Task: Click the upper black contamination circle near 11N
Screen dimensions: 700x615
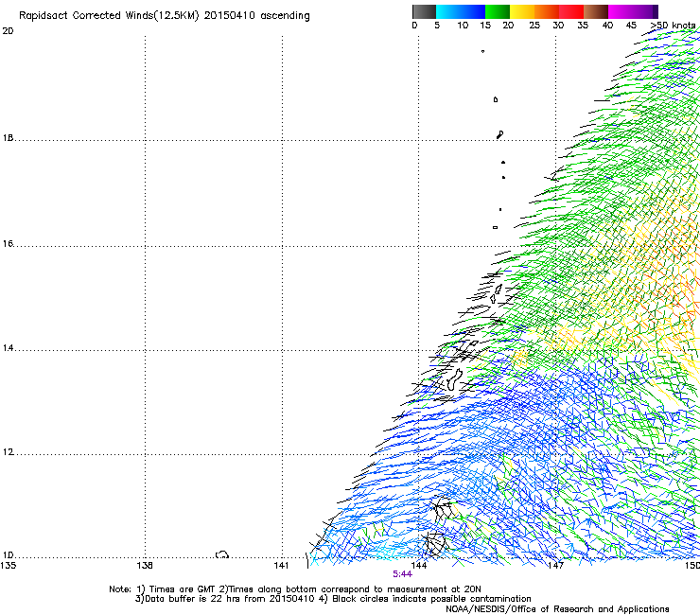Action: tap(442, 509)
